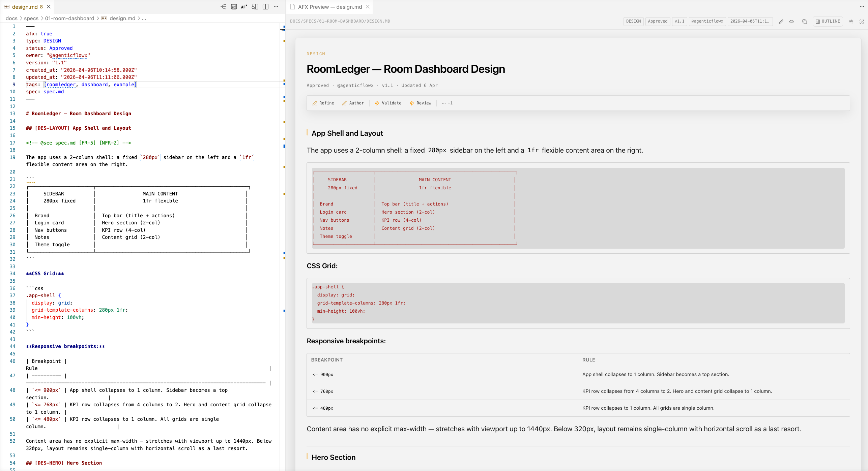
Task: Click the App Shell and Layout heading in preview
Action: 347,133
